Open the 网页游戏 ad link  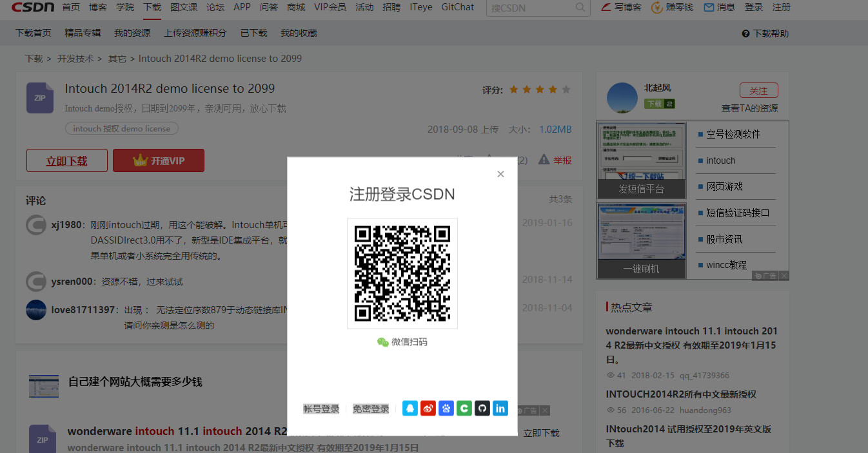[x=724, y=186]
